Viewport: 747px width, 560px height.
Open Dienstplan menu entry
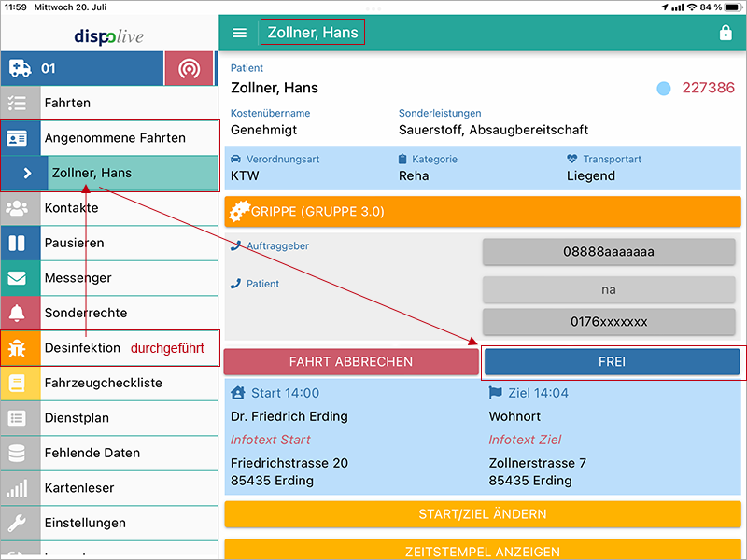pos(109,418)
